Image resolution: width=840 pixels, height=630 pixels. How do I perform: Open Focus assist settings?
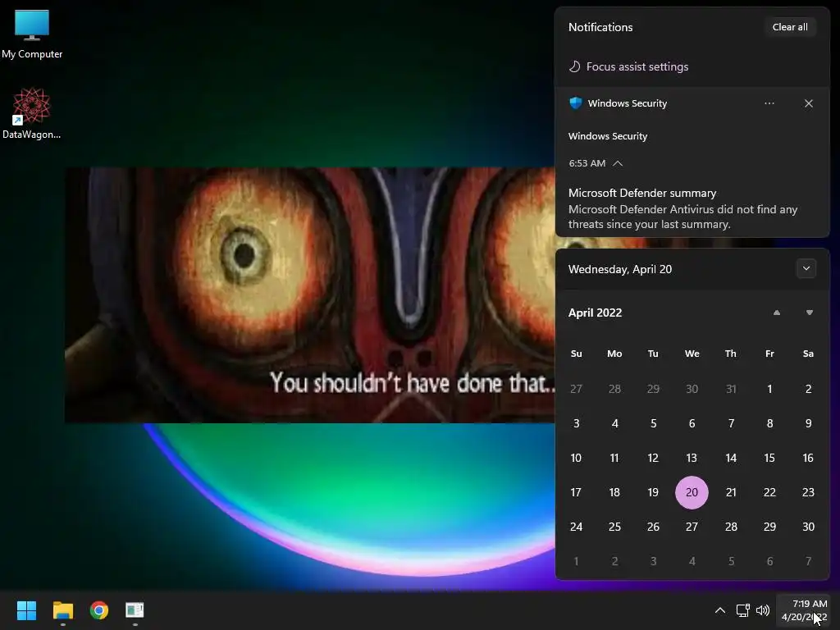pyautogui.click(x=628, y=66)
